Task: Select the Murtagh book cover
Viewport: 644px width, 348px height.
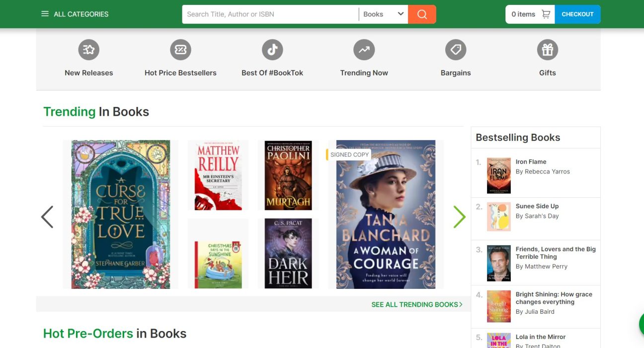Action: pos(288,175)
